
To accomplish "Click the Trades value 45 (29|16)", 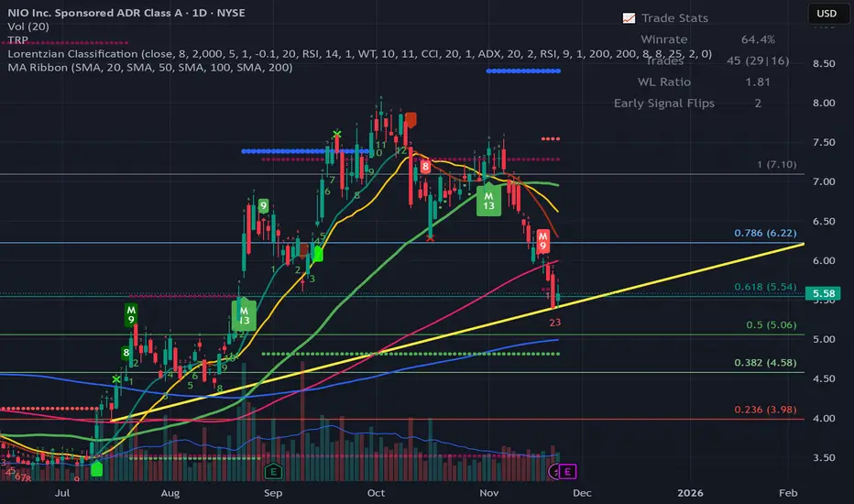I will click(758, 60).
